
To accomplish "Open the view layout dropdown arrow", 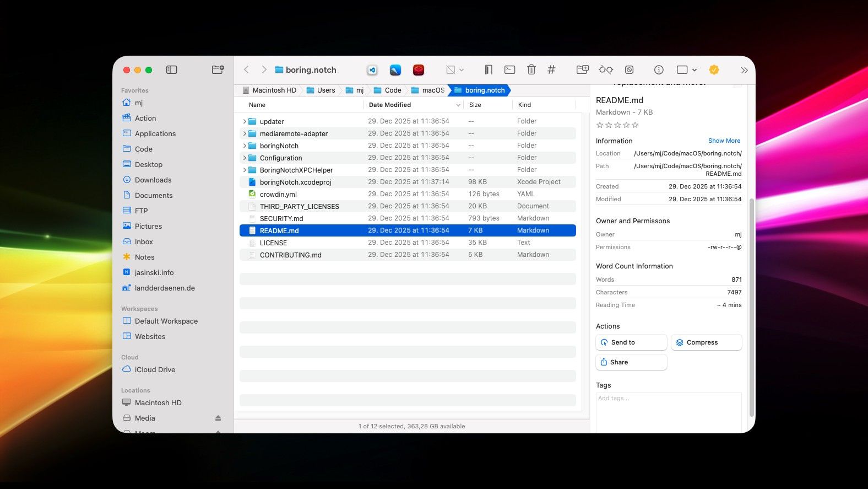I will point(695,70).
